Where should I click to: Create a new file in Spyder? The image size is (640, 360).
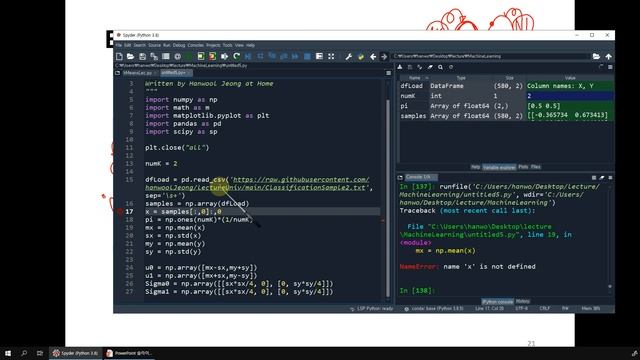(x=119, y=56)
